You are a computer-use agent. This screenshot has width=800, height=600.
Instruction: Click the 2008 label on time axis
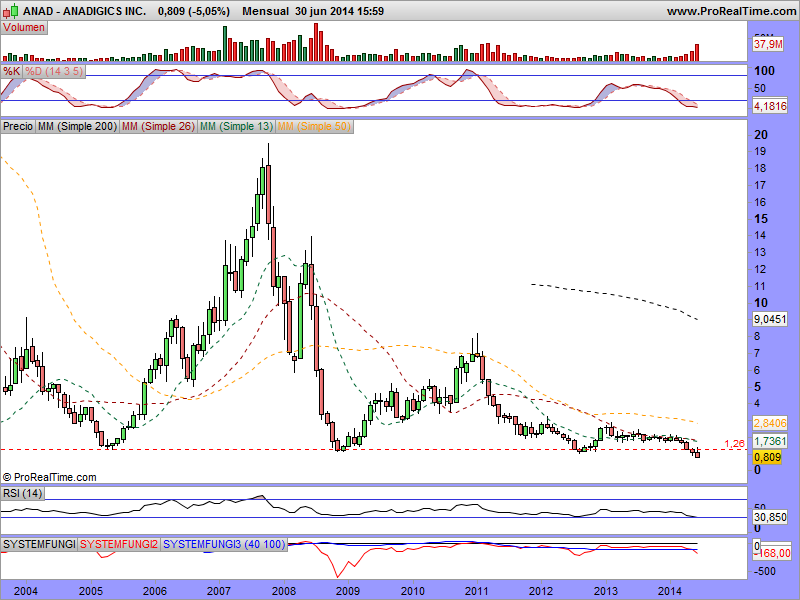(284, 591)
